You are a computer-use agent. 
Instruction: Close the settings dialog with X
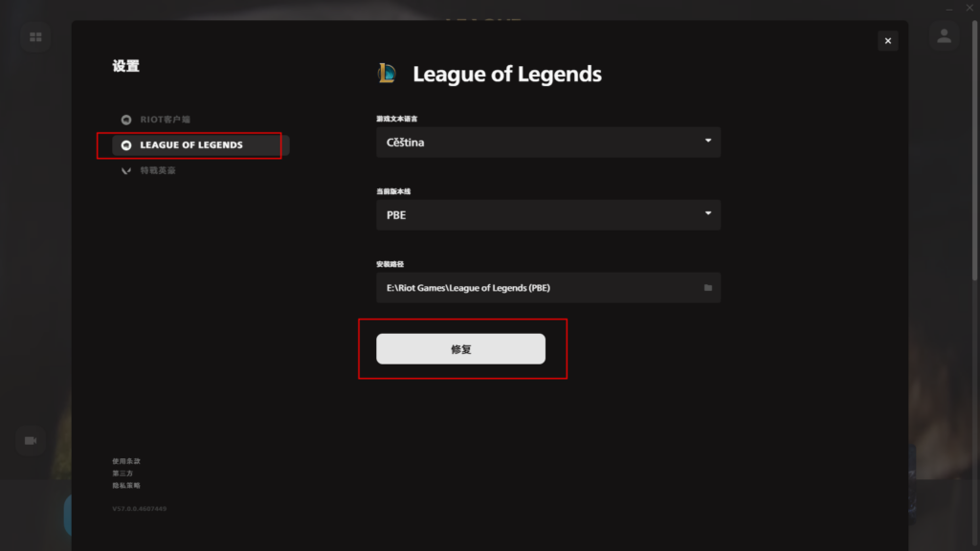pos(887,41)
